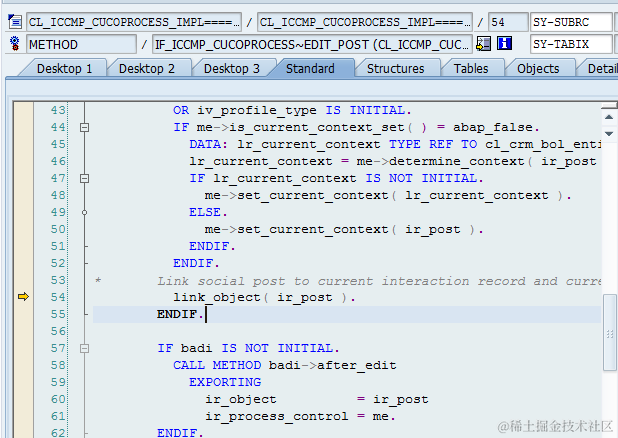
Task: Click the METHOD event type gear icon
Action: pyautogui.click(x=15, y=44)
